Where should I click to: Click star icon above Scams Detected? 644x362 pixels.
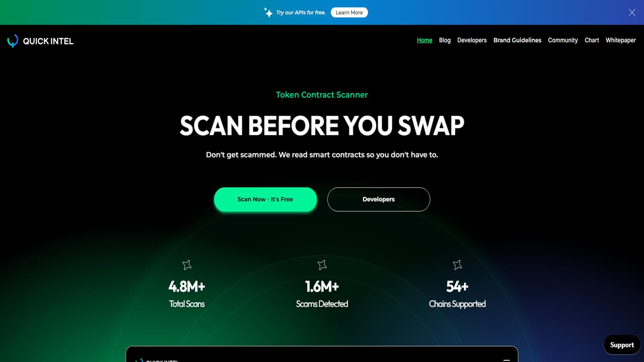322,265
